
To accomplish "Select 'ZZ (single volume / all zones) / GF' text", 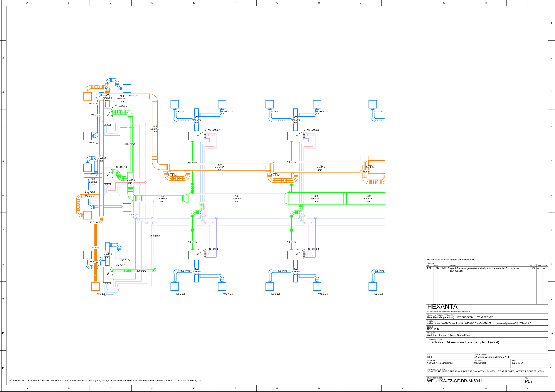I will click(492, 357).
